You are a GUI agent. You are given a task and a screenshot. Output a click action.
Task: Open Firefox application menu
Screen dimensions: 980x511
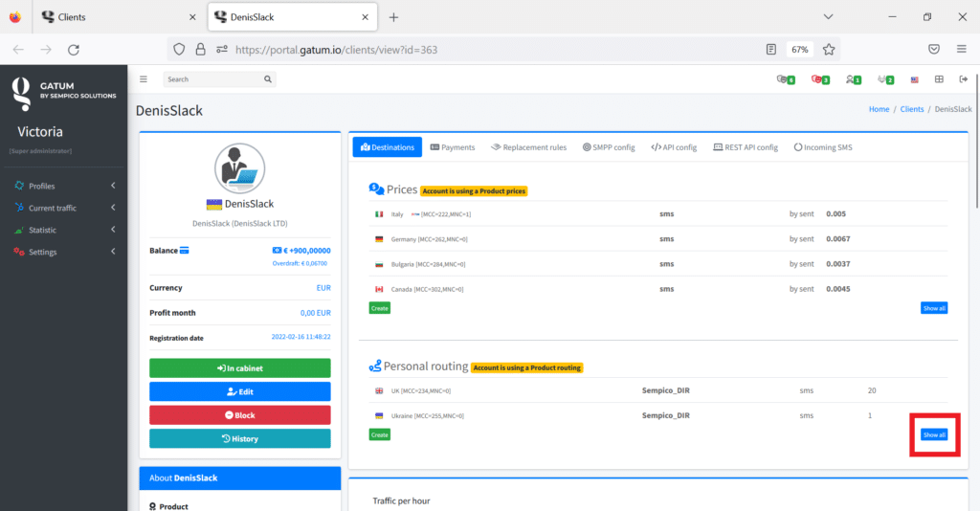point(961,50)
